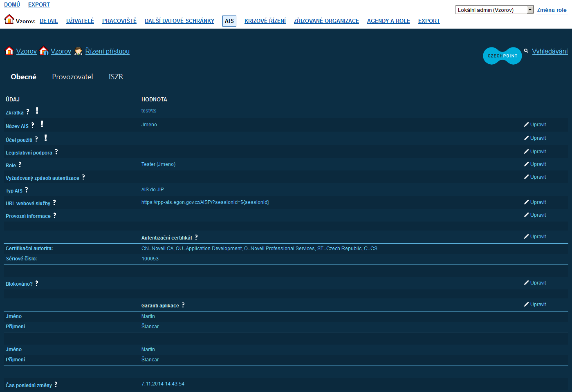Show help for Provozní informace

[x=55, y=215]
